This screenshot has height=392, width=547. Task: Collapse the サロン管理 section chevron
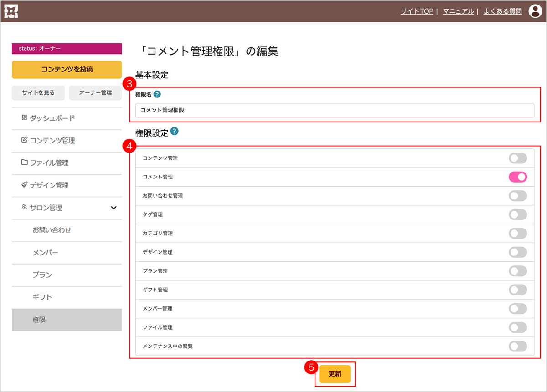coord(114,208)
